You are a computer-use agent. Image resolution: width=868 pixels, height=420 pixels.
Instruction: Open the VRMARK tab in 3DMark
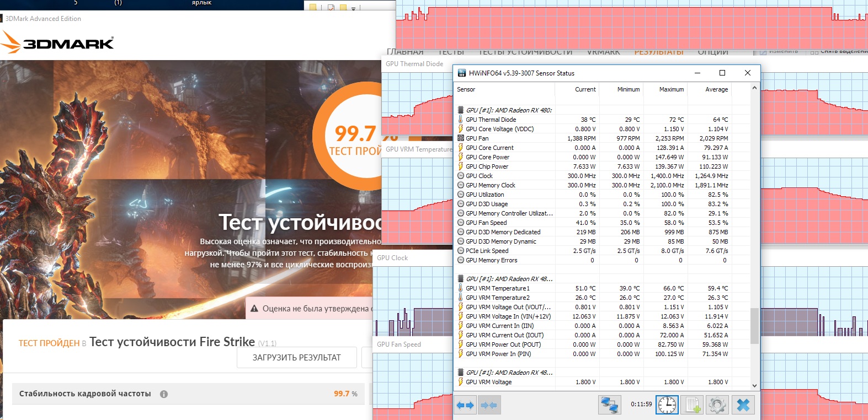pyautogui.click(x=604, y=52)
